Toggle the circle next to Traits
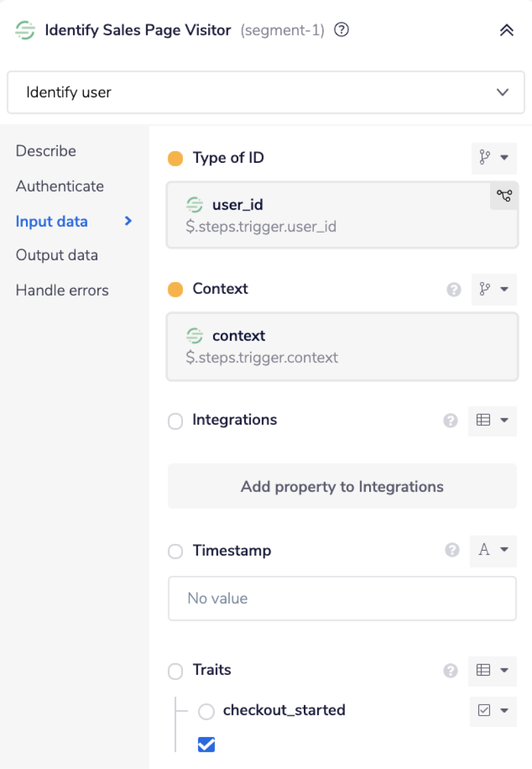Screen dimensions: 532x769 tap(175, 672)
